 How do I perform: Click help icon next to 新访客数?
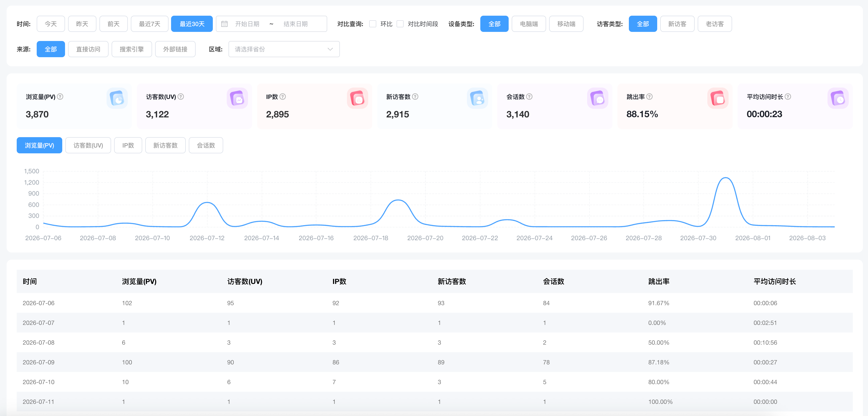[x=415, y=97]
